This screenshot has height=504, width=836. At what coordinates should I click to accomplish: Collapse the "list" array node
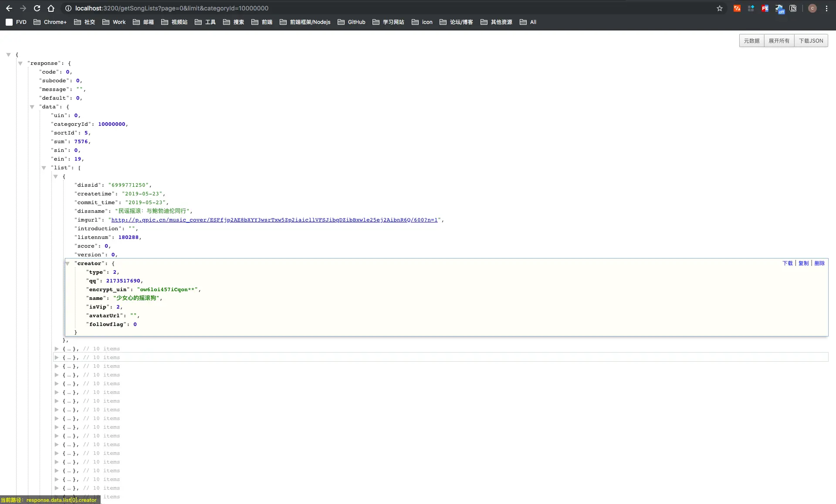(44, 168)
